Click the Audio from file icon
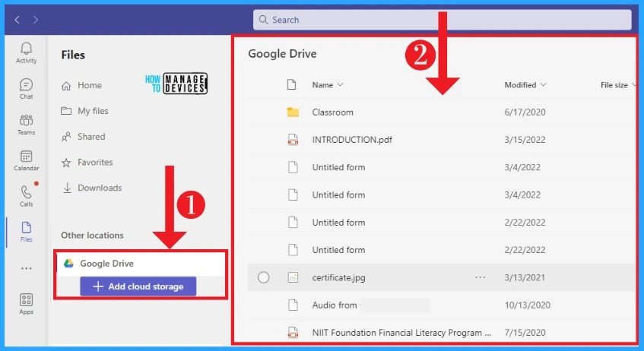The width and height of the screenshot is (644, 351). point(293,305)
